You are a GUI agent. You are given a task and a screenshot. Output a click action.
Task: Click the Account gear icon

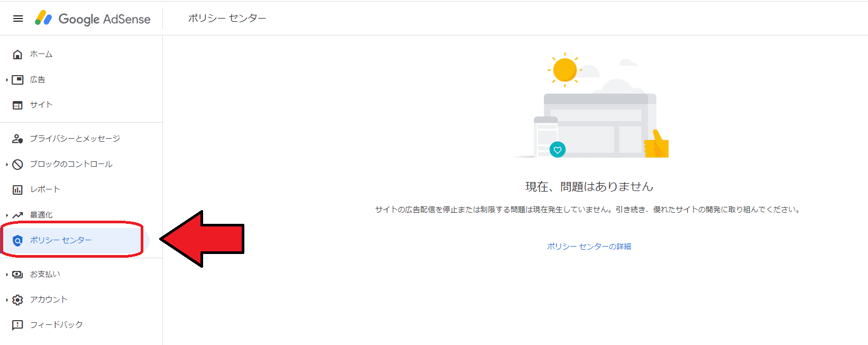click(x=17, y=300)
